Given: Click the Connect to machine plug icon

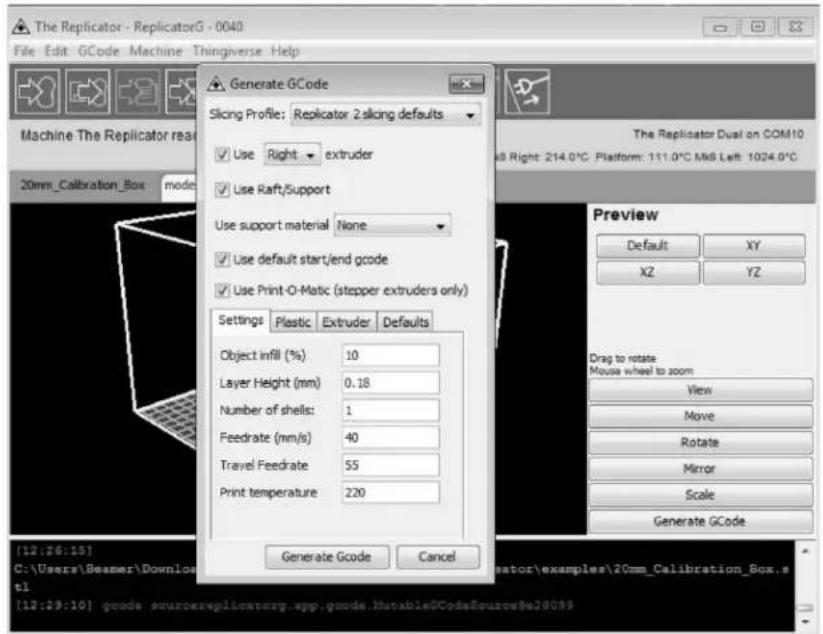Looking at the screenshot, I should [527, 91].
